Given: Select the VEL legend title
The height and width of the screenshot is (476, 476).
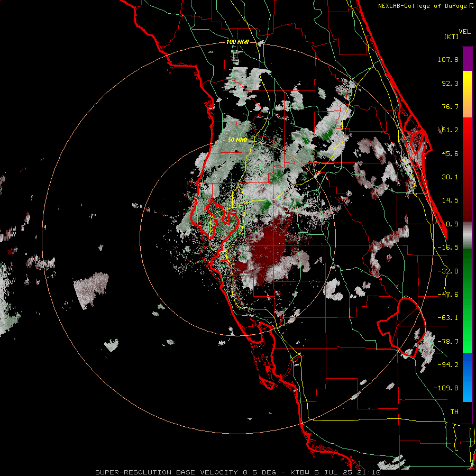Looking at the screenshot, I should pyautogui.click(x=464, y=32).
